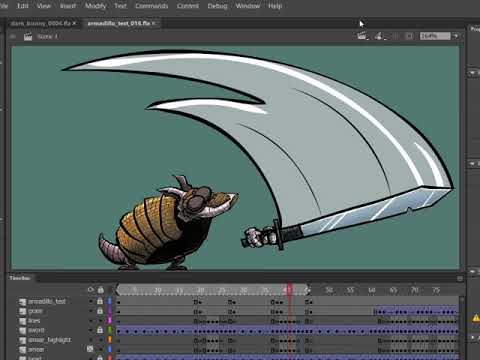
Task: Toggle lock all layers header icon
Action: tap(100, 290)
